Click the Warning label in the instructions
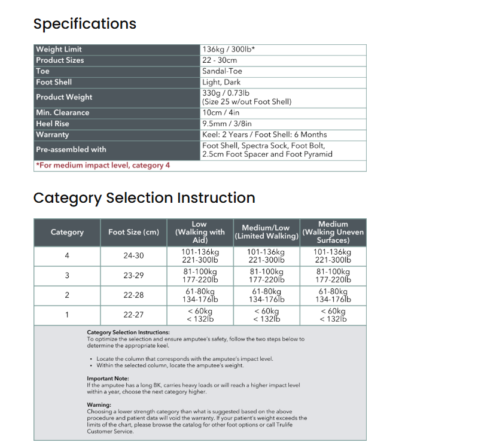Image resolution: width=478 pixels, height=448 pixels. point(99,405)
